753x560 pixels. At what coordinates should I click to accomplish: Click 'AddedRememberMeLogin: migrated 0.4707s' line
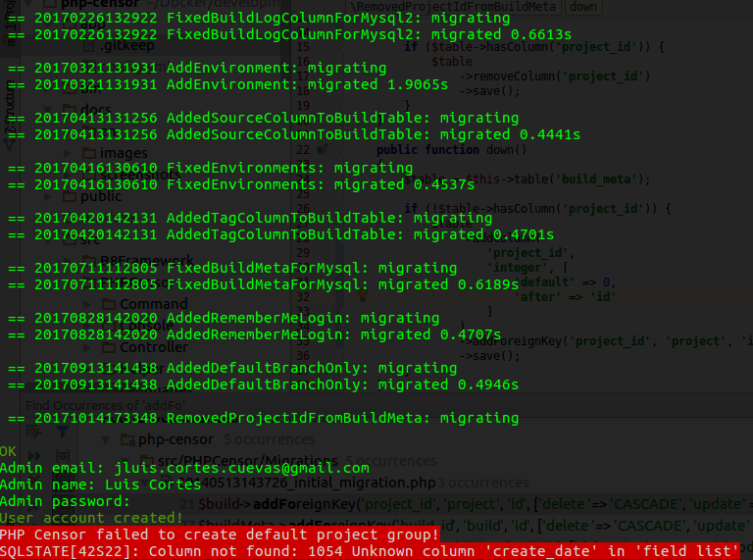255,334
